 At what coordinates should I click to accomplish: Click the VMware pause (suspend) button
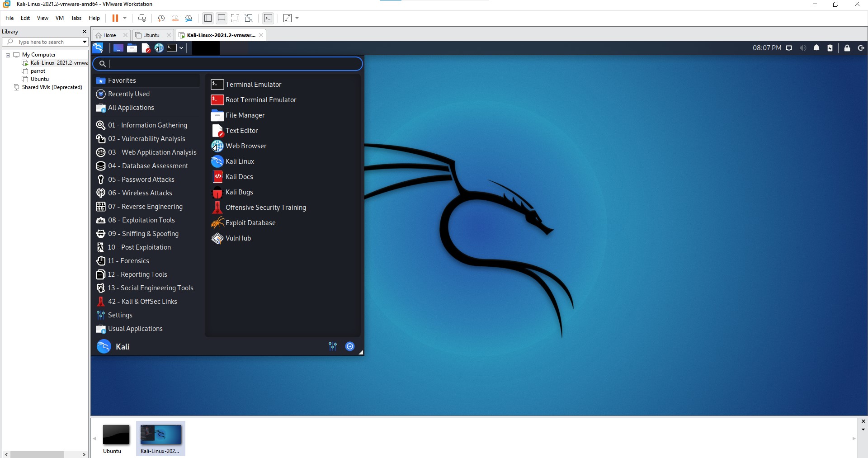115,18
